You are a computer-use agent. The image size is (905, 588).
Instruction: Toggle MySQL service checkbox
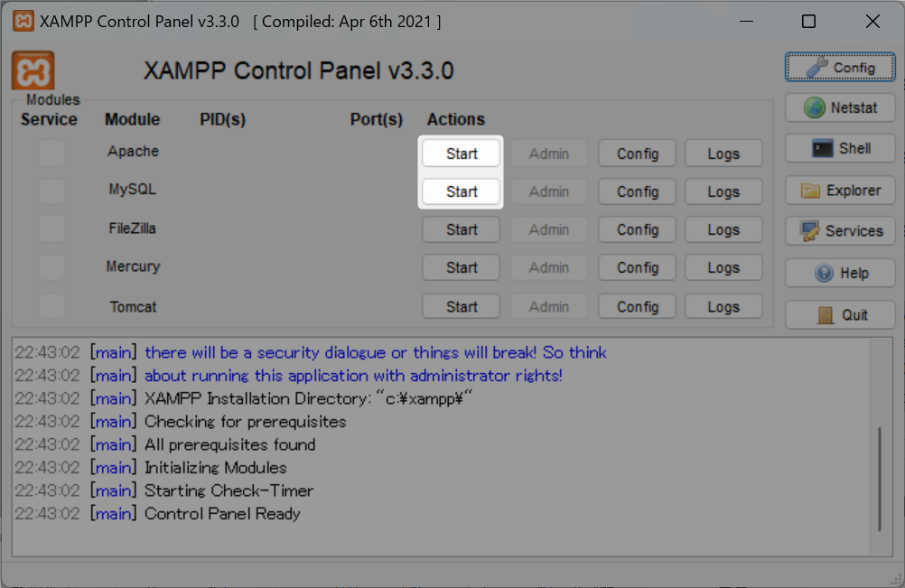pos(51,191)
